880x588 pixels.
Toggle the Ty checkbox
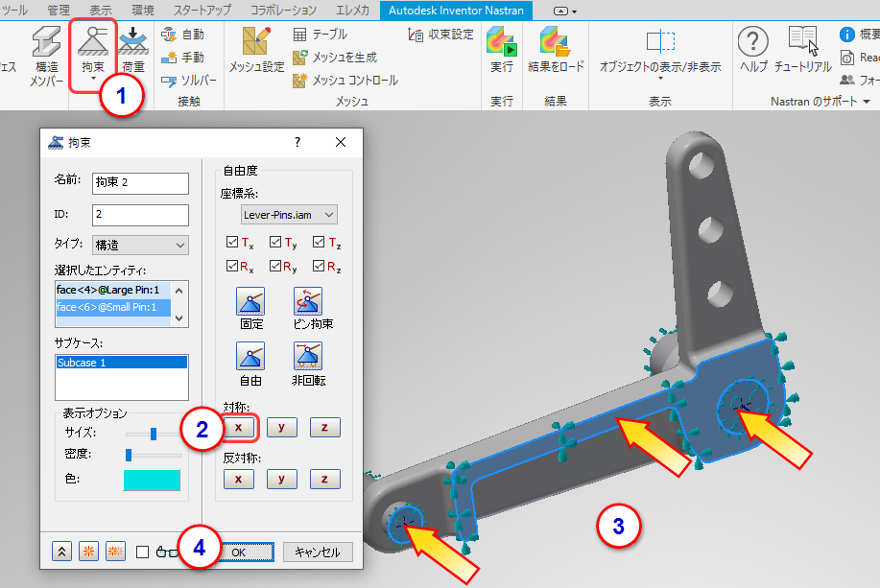275,242
